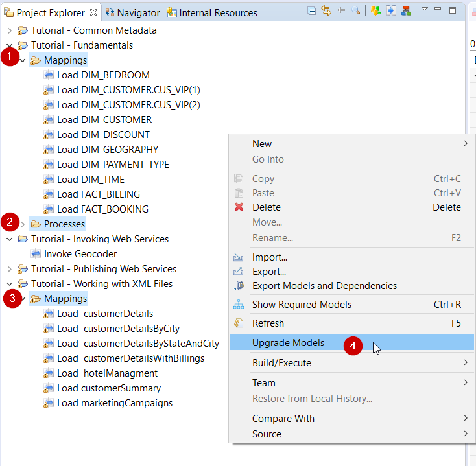Image resolution: width=476 pixels, height=466 pixels.
Task: Click the Collapse All toolbar icon
Action: coord(311,11)
